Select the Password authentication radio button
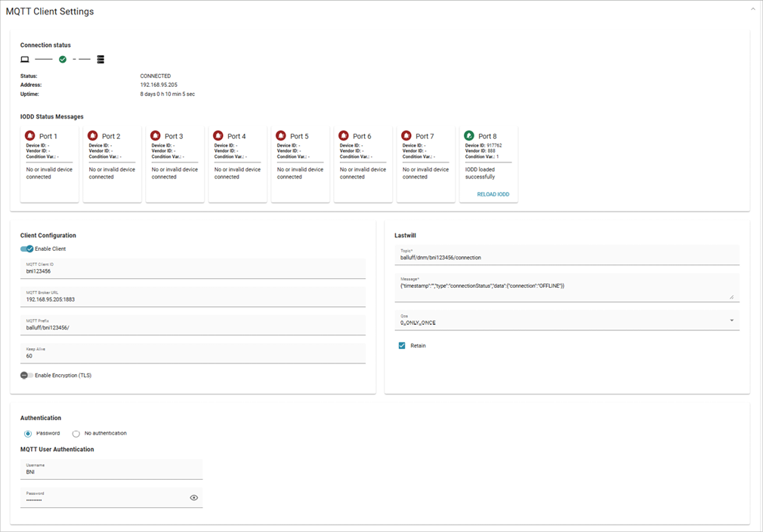The width and height of the screenshot is (763, 532). coord(28,433)
